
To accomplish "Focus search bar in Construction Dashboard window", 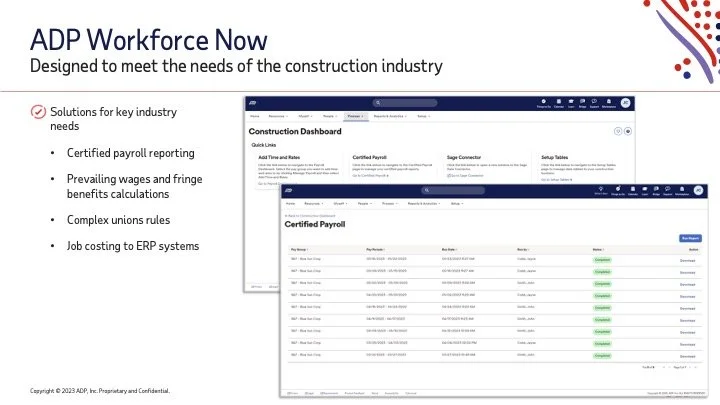I will tap(405, 103).
